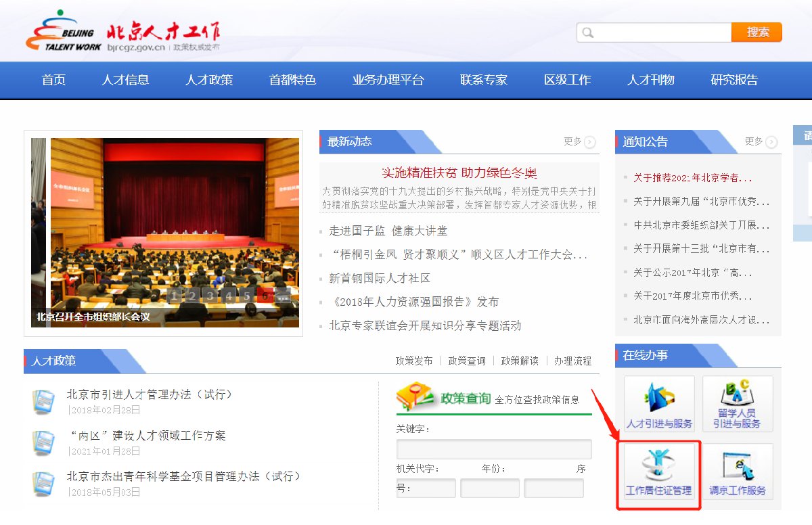Click document icon beside 北京市引进人才管理办法
The image size is (812, 525).
44,401
